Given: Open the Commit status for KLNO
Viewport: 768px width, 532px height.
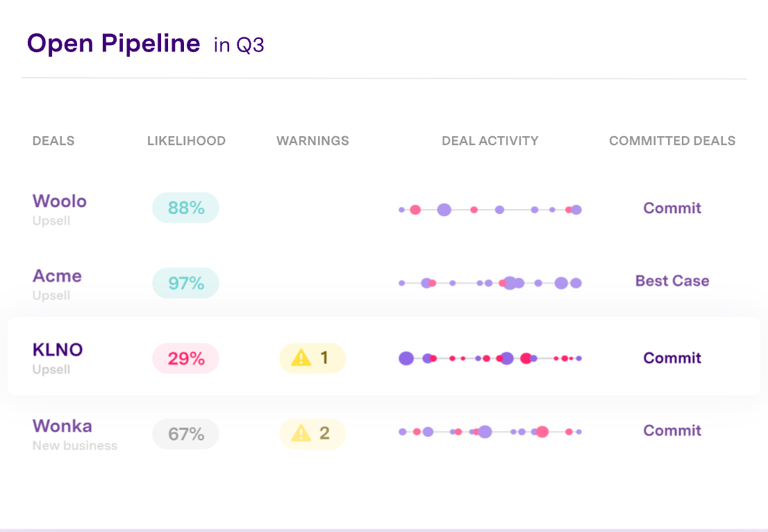Looking at the screenshot, I should click(x=671, y=358).
